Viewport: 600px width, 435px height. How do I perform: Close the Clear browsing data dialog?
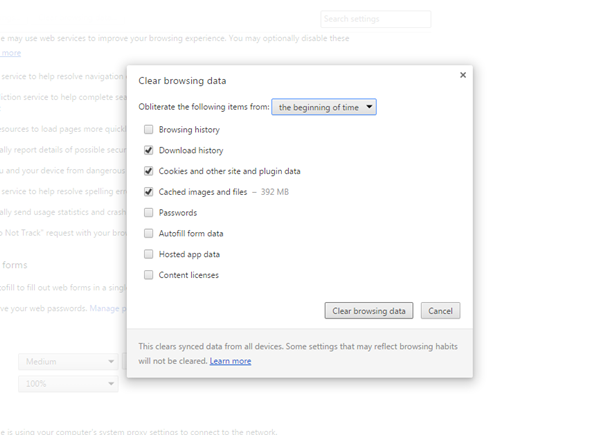[462, 75]
